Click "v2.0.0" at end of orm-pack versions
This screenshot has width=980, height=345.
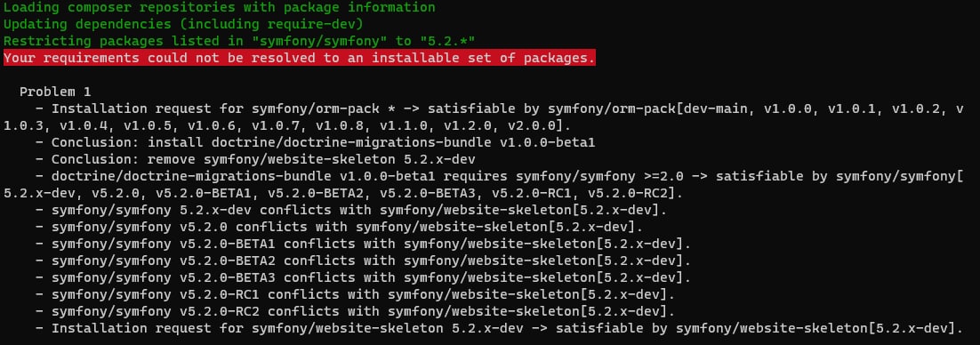point(531,125)
